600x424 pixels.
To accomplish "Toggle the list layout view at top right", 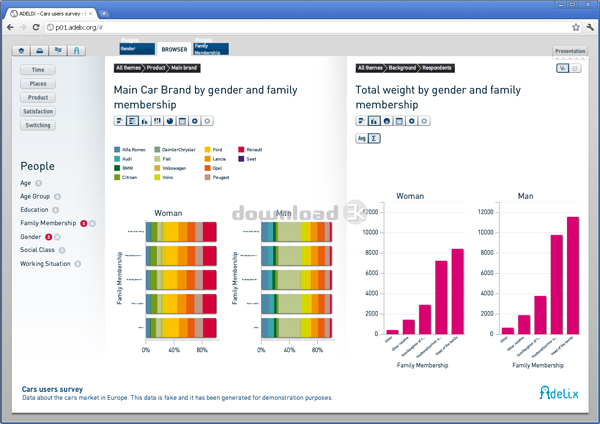I will [x=576, y=69].
